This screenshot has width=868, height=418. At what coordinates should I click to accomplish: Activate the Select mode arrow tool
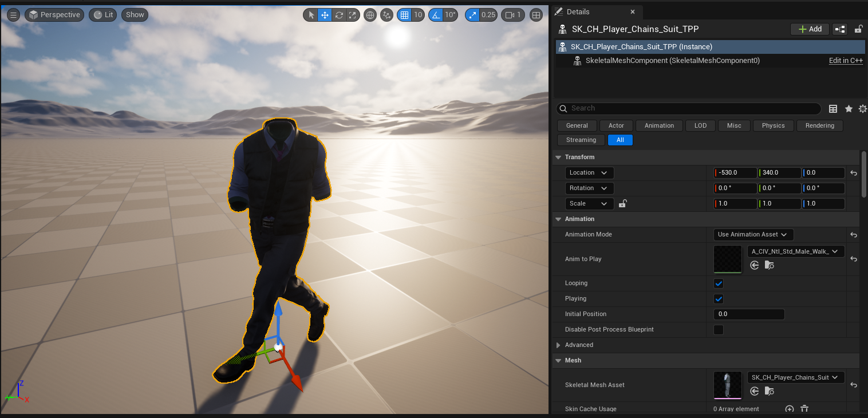(x=311, y=15)
